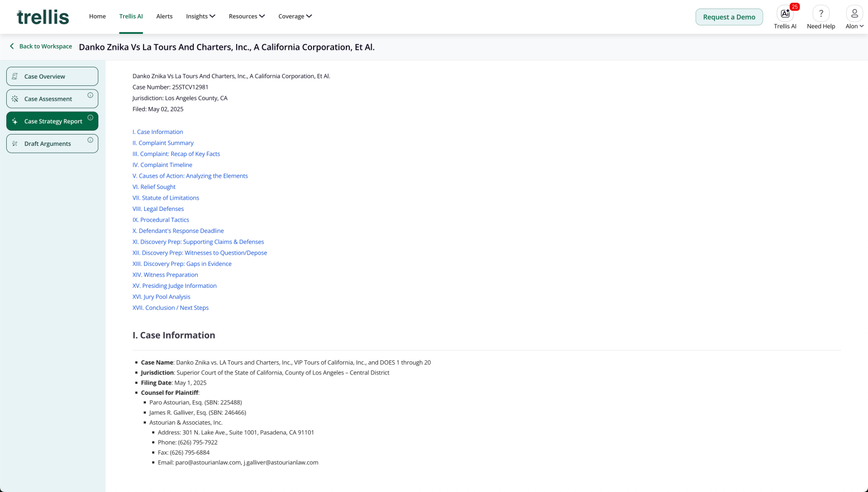Select the Case Overview sidebar tab
This screenshot has height=492, width=868.
point(52,76)
